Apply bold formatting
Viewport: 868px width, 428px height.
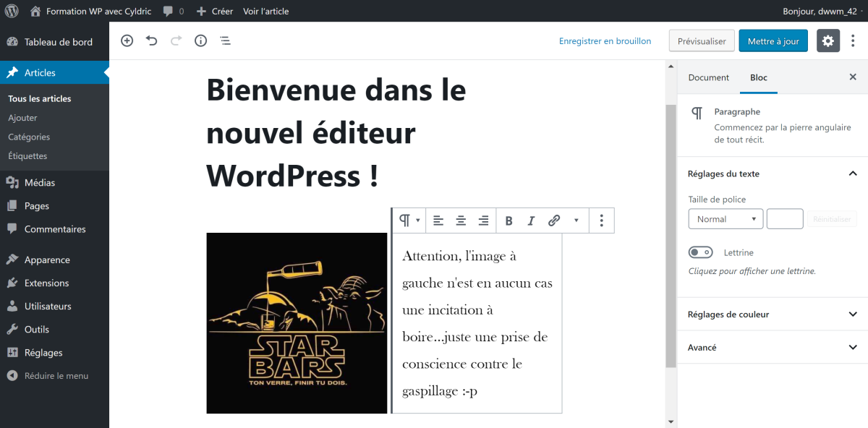coord(509,221)
